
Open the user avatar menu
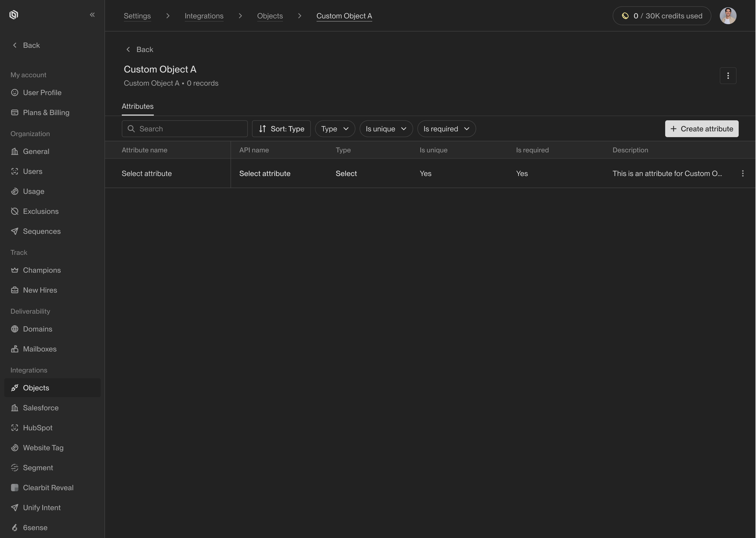(728, 16)
